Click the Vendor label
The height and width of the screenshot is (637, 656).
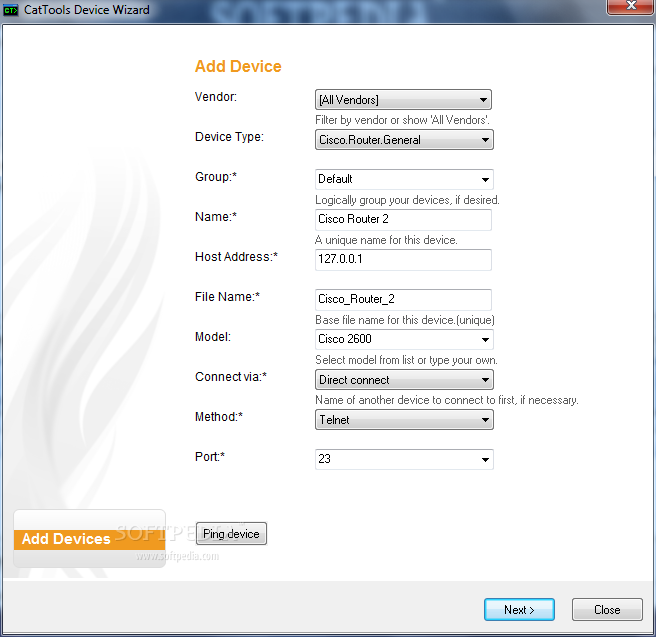click(216, 97)
